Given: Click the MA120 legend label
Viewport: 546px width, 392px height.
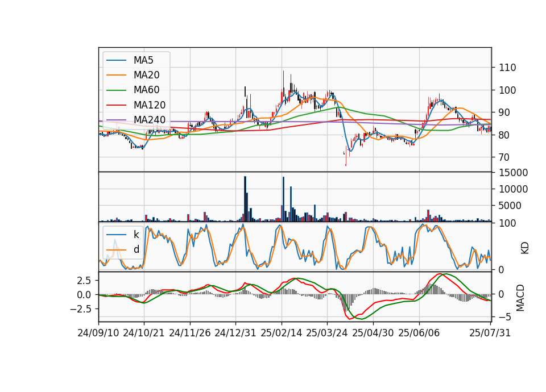Looking at the screenshot, I should pyautogui.click(x=150, y=105).
